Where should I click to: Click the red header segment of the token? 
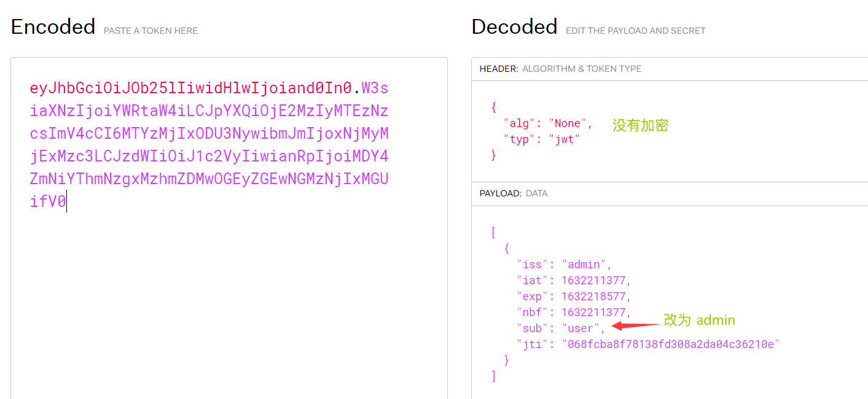click(190, 88)
